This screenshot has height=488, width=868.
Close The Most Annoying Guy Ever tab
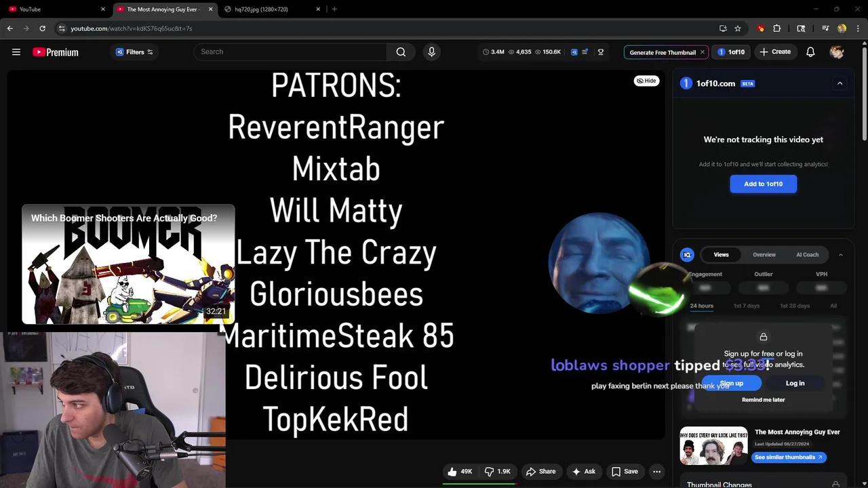coord(210,9)
